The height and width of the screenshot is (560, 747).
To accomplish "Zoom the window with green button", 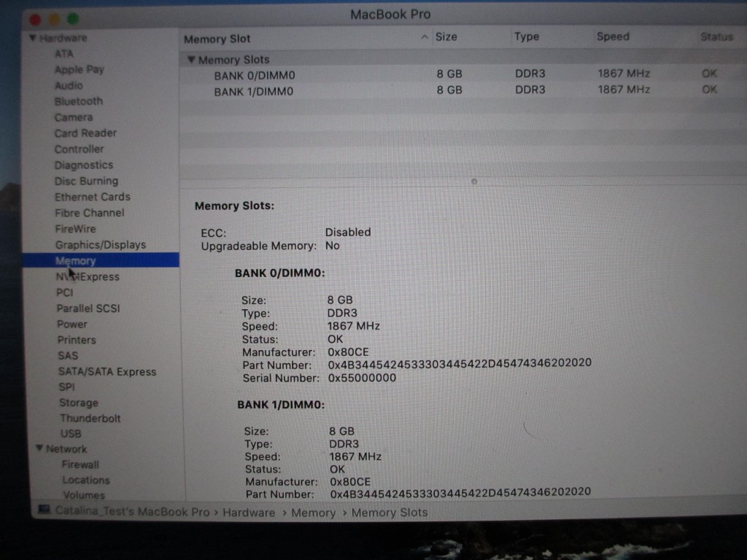I will (x=73, y=18).
